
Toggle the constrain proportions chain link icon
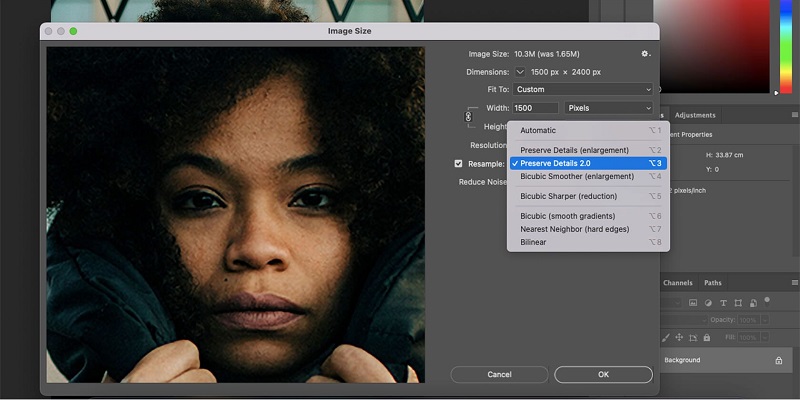coord(468,117)
